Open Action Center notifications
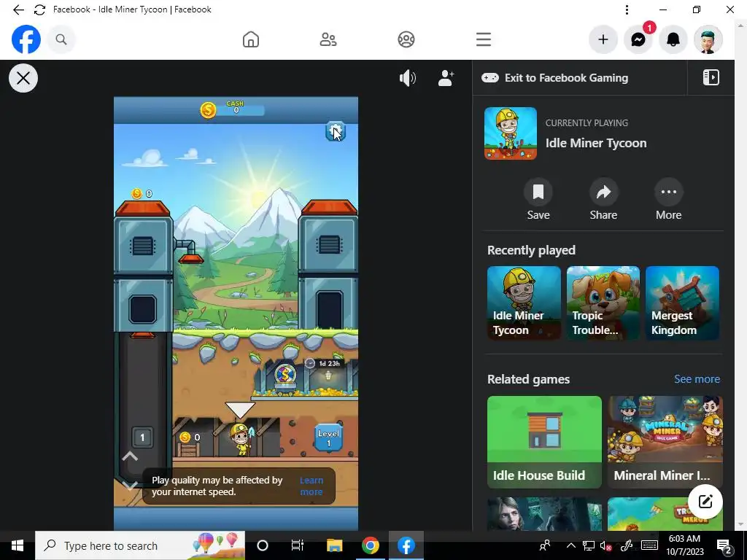This screenshot has width=747, height=560. click(x=724, y=546)
